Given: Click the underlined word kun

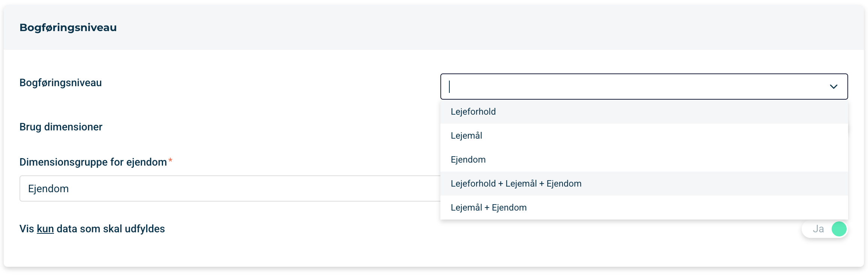Looking at the screenshot, I should [x=45, y=229].
